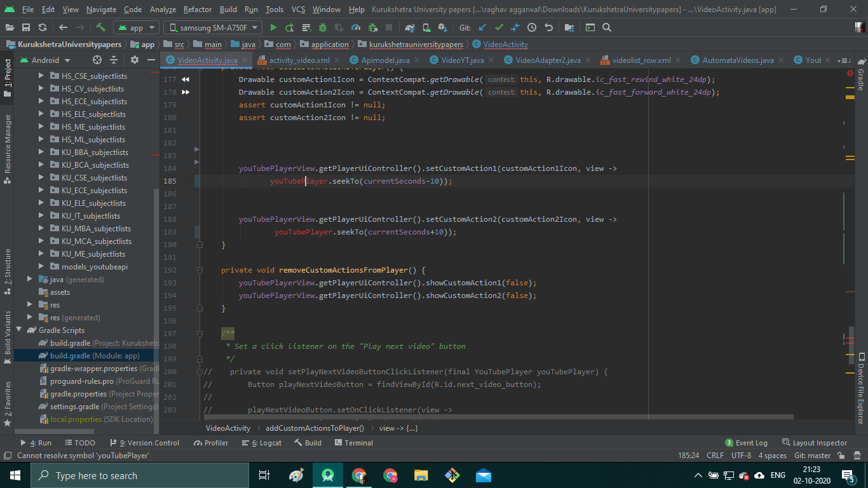This screenshot has width=868, height=488.
Task: Open the Event Log
Action: click(x=747, y=443)
